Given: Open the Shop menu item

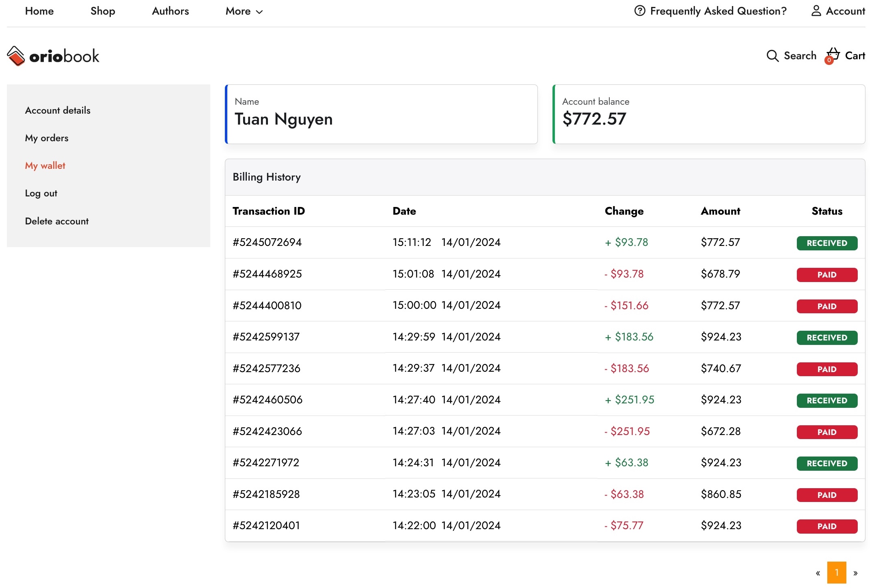Looking at the screenshot, I should (103, 11).
